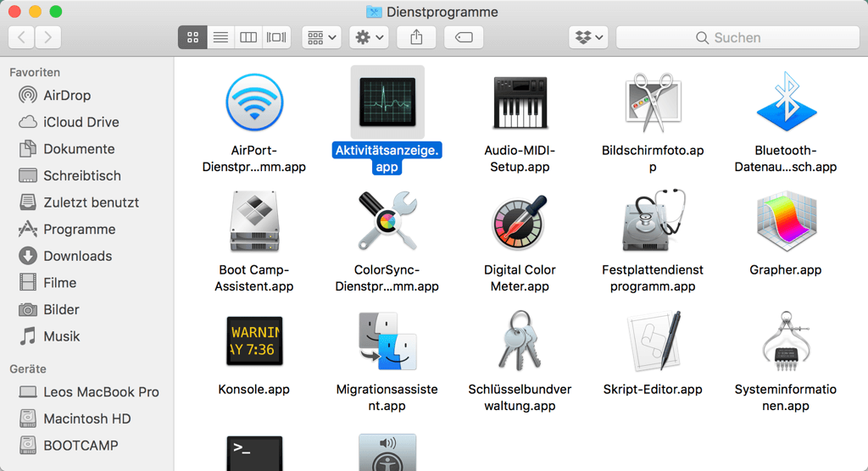Select the Aktivitätsanzeige.app icon

tap(387, 102)
